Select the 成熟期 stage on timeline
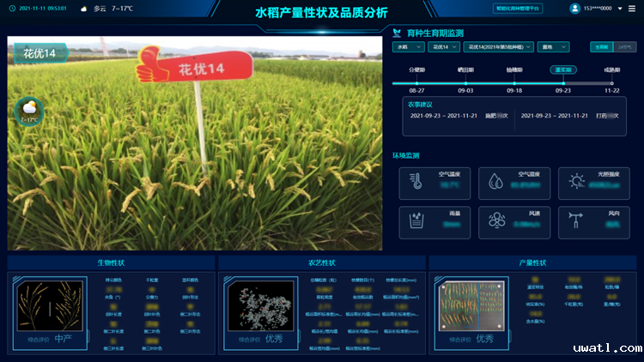 pyautogui.click(x=612, y=69)
